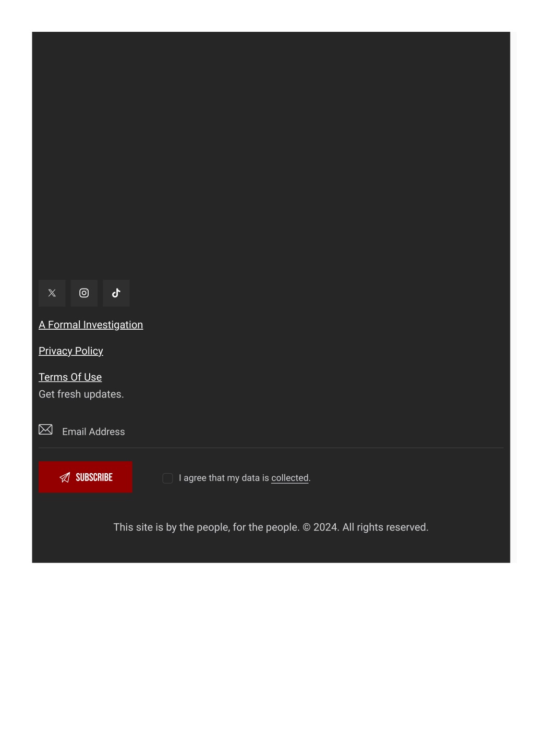Click the © symbol in the footer
This screenshot has width=534, height=756.
click(307, 527)
